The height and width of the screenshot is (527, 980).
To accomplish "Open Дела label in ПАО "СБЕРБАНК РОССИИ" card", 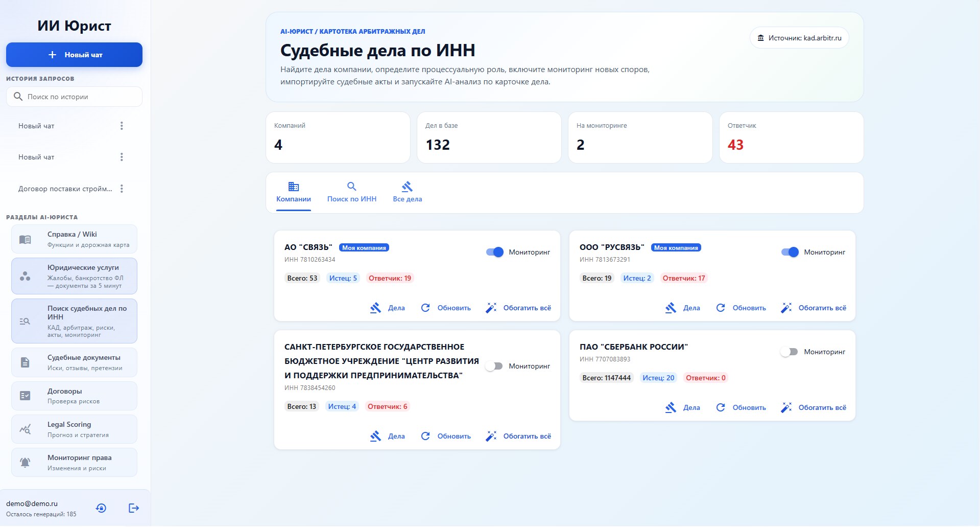I will [691, 407].
